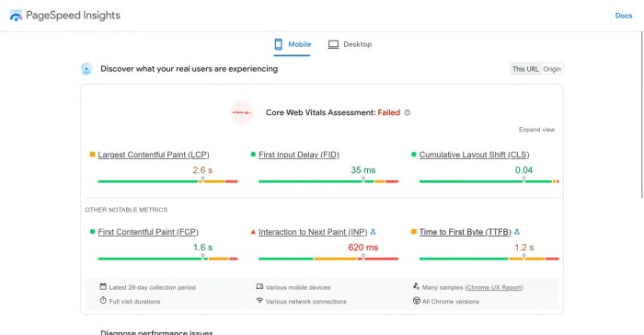
Task: Click the PageSpeed Insights logo icon
Action: coord(16,16)
